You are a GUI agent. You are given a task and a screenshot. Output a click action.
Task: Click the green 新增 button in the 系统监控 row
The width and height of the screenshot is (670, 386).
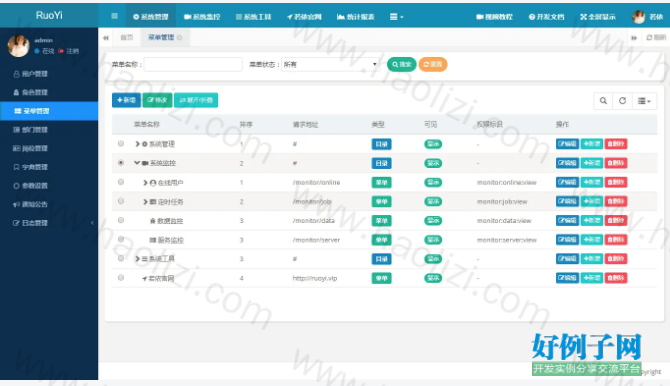click(592, 163)
